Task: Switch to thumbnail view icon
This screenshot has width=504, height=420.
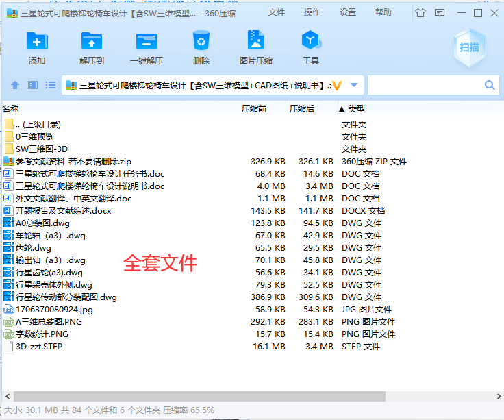Action: [x=33, y=85]
